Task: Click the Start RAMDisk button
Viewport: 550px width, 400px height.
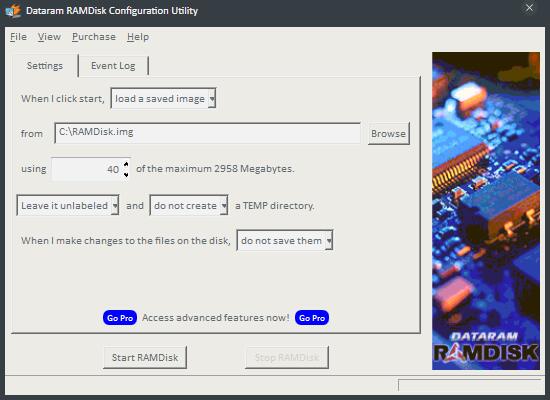Action: tap(145, 357)
